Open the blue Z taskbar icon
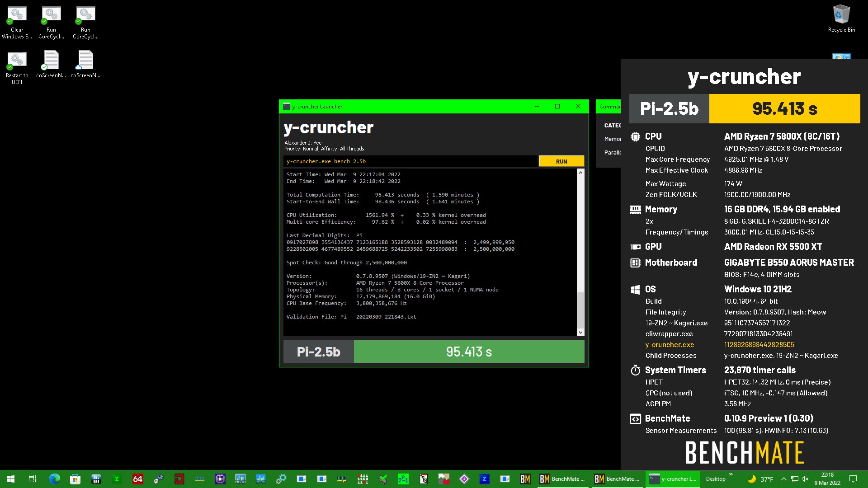Screen dimensions: 868x488 484,479
